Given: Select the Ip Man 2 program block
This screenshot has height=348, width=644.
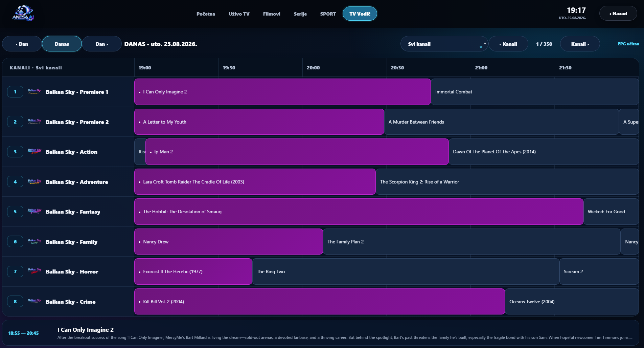Looking at the screenshot, I should (297, 152).
